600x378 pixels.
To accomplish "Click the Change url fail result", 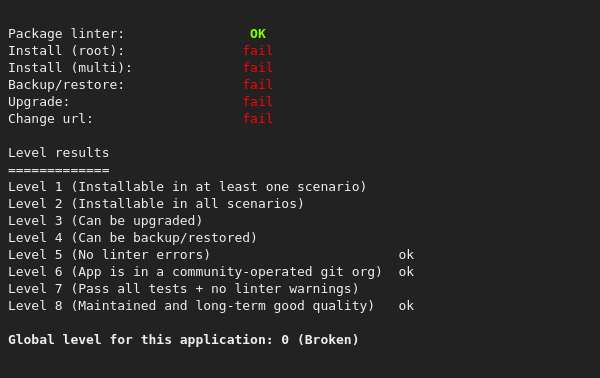I will point(258,119).
